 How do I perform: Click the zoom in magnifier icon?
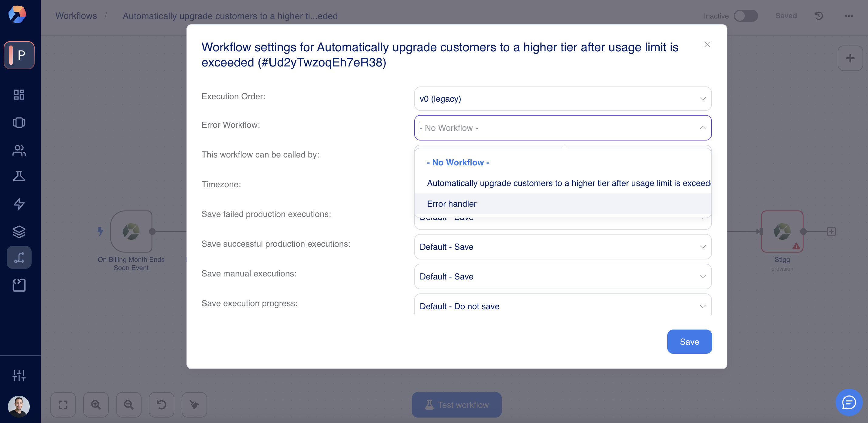[x=96, y=404]
